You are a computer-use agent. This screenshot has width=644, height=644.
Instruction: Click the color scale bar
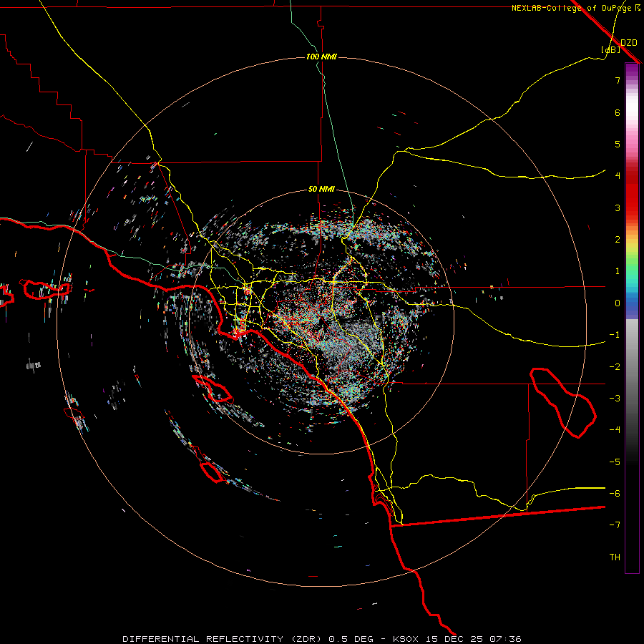click(x=632, y=318)
